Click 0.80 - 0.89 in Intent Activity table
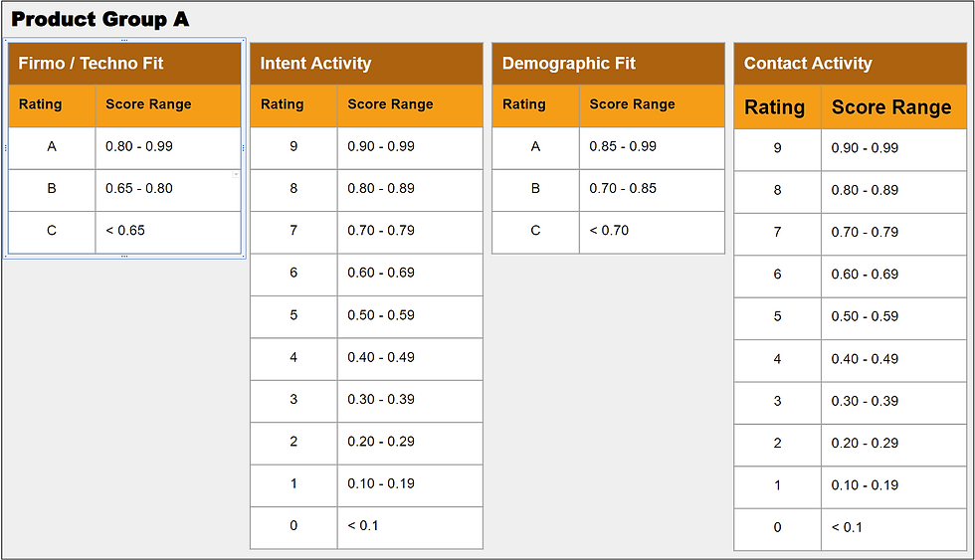The height and width of the screenshot is (560, 975). tap(410, 190)
